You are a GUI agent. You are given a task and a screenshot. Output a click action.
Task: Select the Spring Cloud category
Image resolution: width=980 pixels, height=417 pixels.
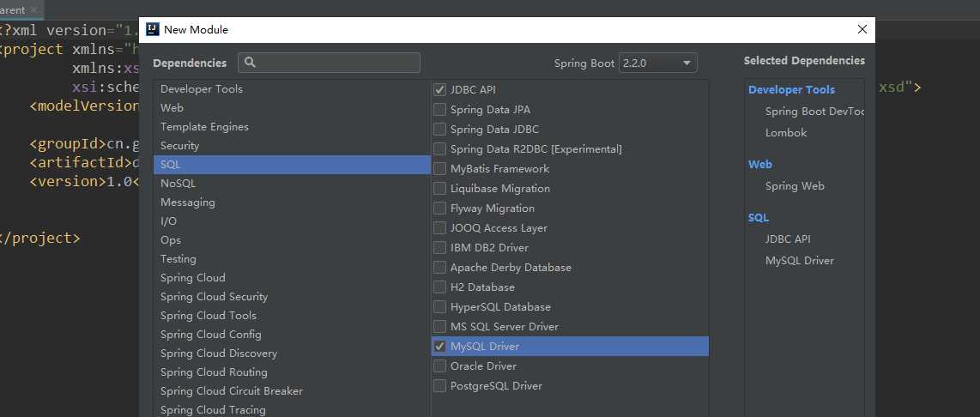pos(292,278)
